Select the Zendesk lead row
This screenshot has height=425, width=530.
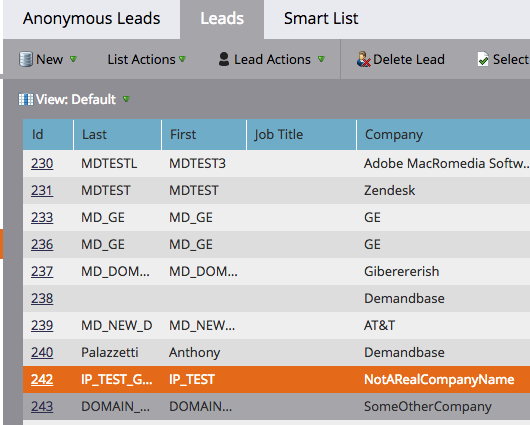pyautogui.click(x=276, y=190)
